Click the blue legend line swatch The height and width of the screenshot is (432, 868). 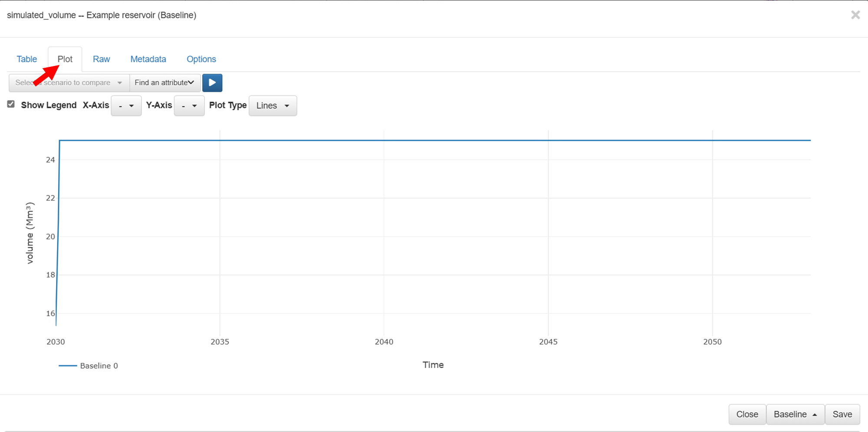coord(68,366)
